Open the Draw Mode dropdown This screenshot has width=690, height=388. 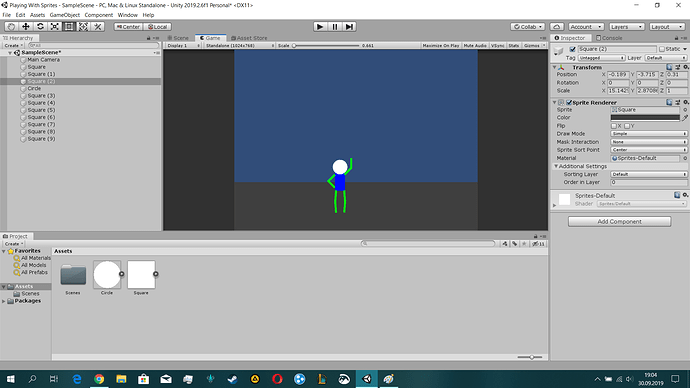tap(649, 134)
